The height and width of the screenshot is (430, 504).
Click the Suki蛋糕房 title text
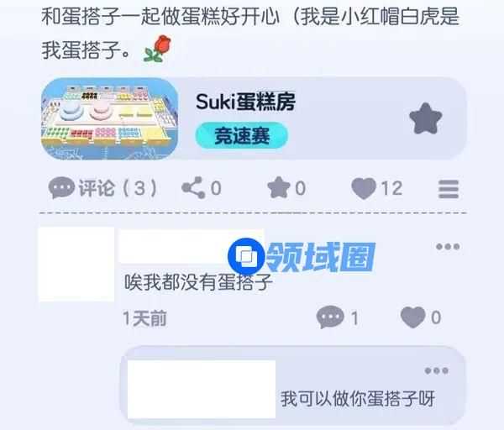click(246, 102)
